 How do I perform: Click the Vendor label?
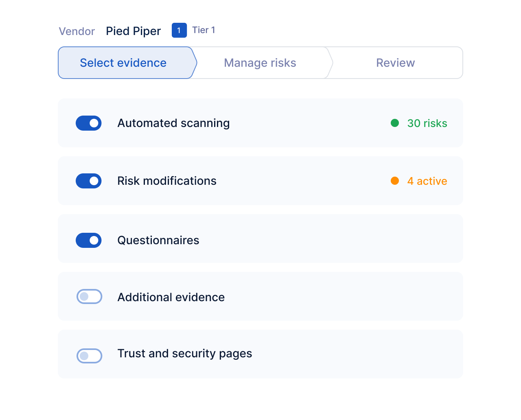pyautogui.click(x=77, y=31)
